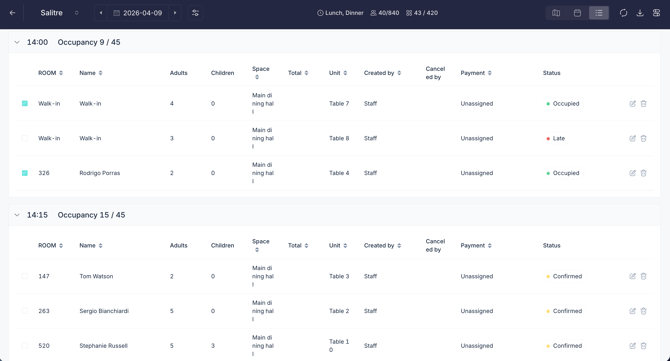Screen dimensions: 670x361
Task: Edit Tom Watson reservation
Action: coord(632,276)
